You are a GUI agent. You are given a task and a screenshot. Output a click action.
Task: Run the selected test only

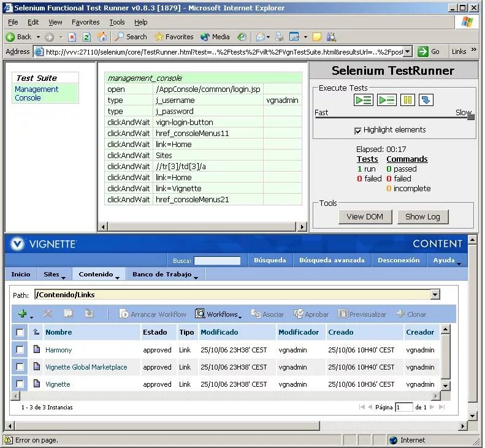click(x=386, y=100)
